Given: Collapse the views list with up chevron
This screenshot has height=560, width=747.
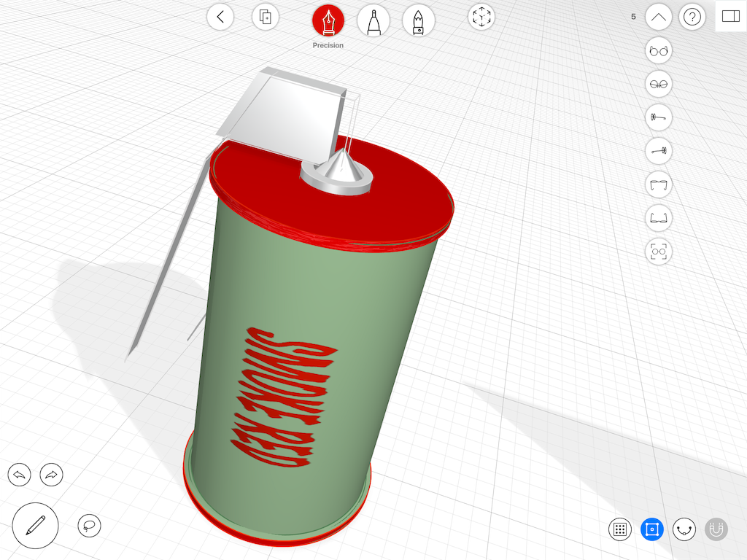Looking at the screenshot, I should click(x=659, y=17).
